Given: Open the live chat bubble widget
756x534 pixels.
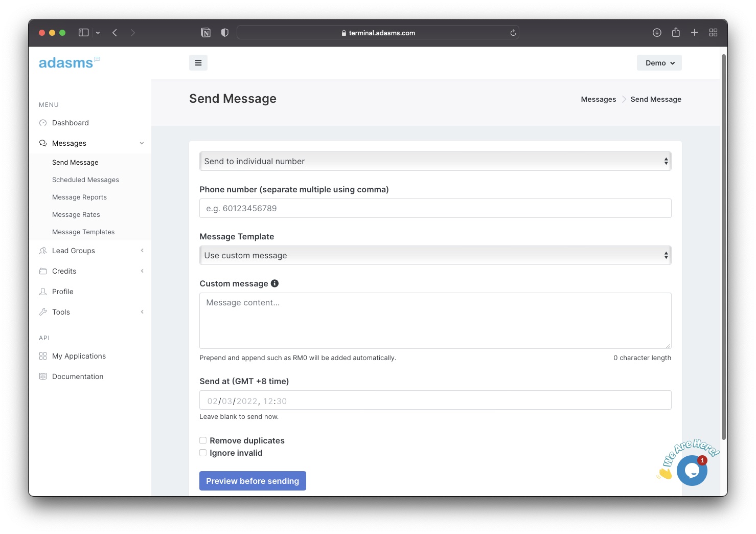Looking at the screenshot, I should tap(692, 471).
